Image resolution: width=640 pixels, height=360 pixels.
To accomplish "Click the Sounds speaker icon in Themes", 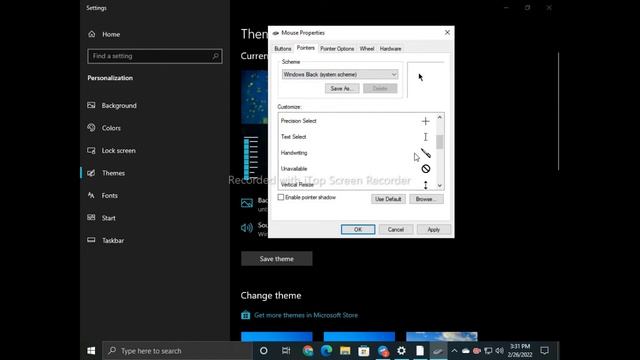I will (x=247, y=228).
